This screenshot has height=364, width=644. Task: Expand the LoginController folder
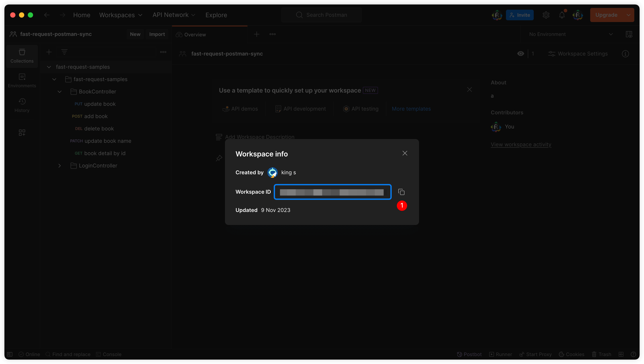click(x=59, y=166)
